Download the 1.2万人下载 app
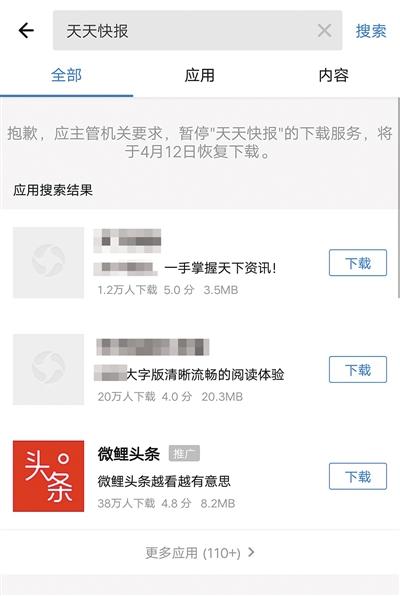Screen dimensions: 400x596 358,263
